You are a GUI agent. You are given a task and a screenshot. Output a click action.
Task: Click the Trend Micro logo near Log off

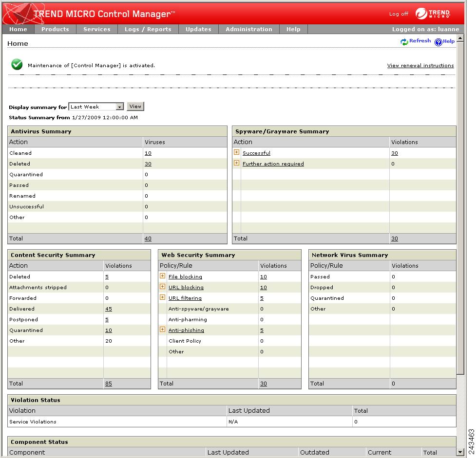pos(433,14)
